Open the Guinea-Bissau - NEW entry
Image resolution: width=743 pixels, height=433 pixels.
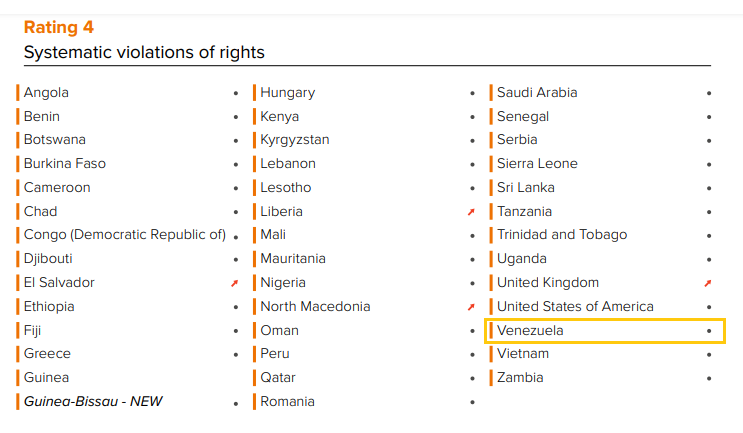tap(93, 401)
